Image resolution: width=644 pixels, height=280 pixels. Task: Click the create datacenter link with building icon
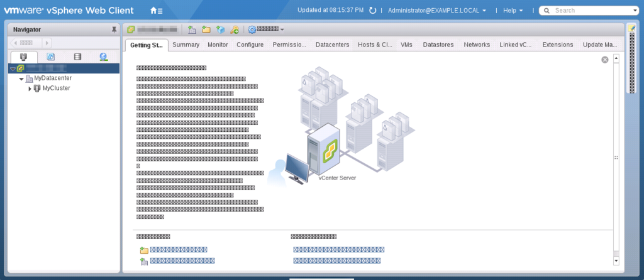(x=182, y=261)
